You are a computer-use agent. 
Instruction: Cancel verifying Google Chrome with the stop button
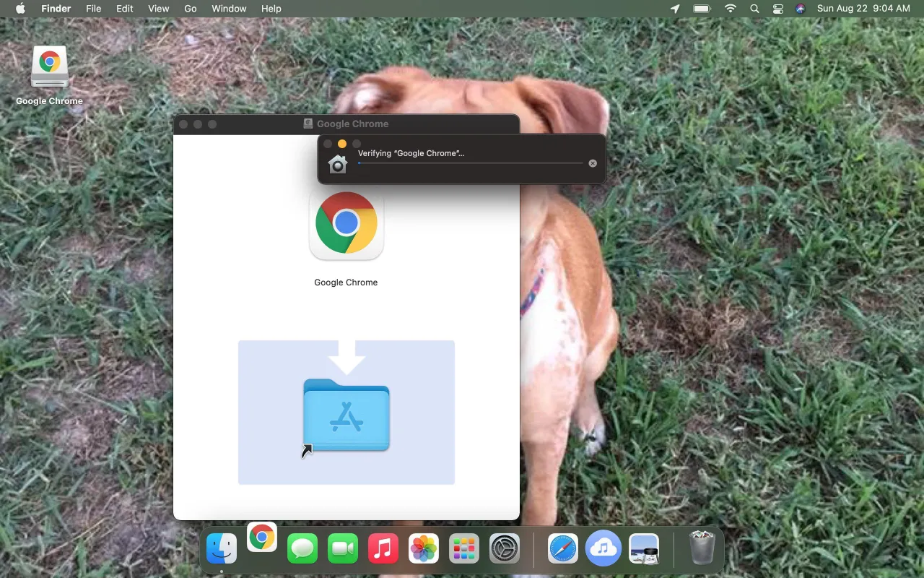[x=592, y=163]
